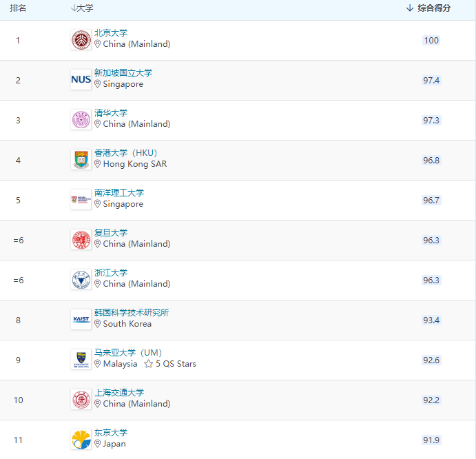This screenshot has height=459, width=476.
Task: Click the KAIST logo icon
Action: pyautogui.click(x=81, y=320)
